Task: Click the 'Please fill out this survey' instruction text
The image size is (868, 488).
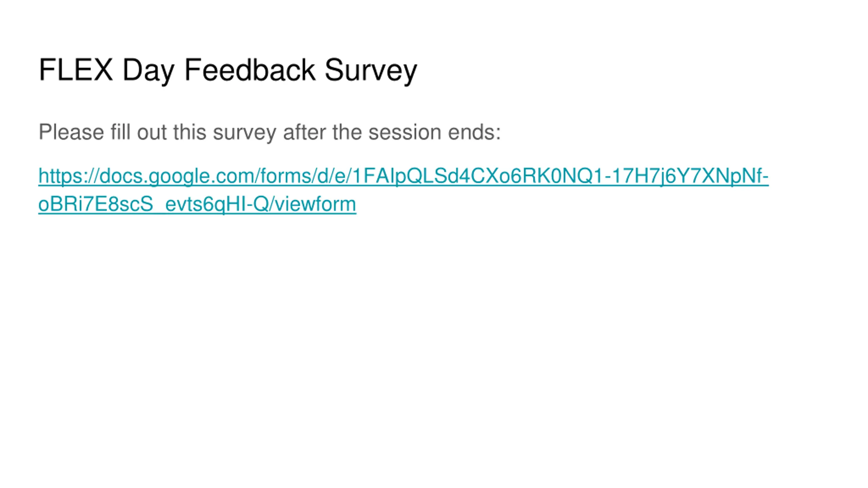Action: pos(270,132)
